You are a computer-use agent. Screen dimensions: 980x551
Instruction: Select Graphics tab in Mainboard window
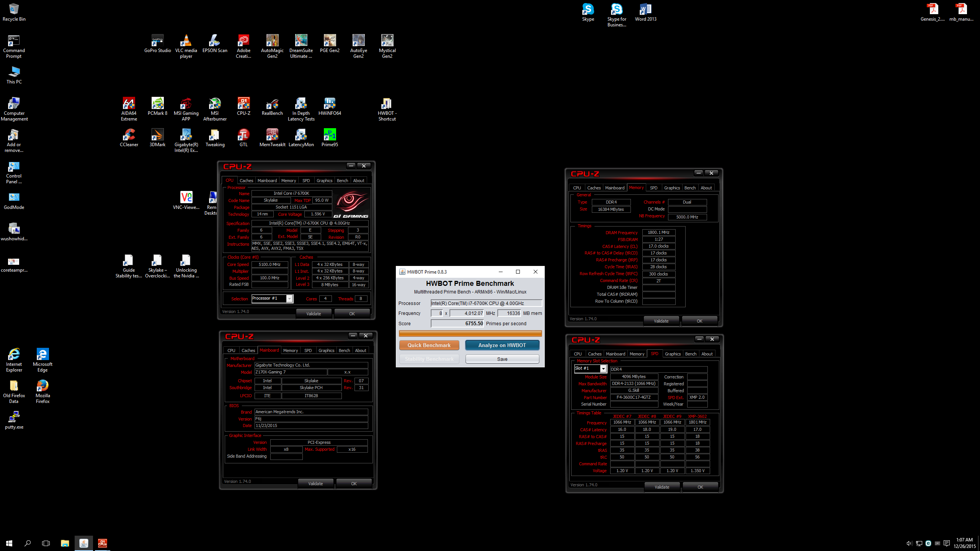[326, 350]
